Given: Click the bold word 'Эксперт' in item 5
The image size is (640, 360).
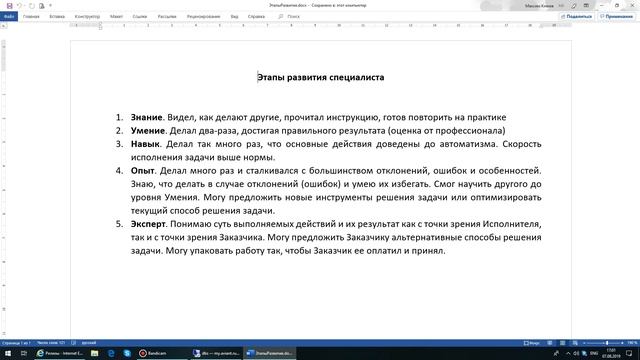Looking at the screenshot, I should tap(148, 224).
